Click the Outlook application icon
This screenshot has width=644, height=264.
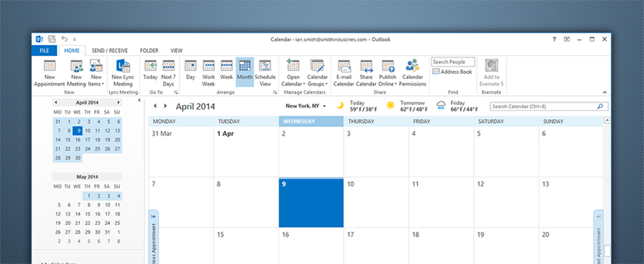(x=40, y=39)
